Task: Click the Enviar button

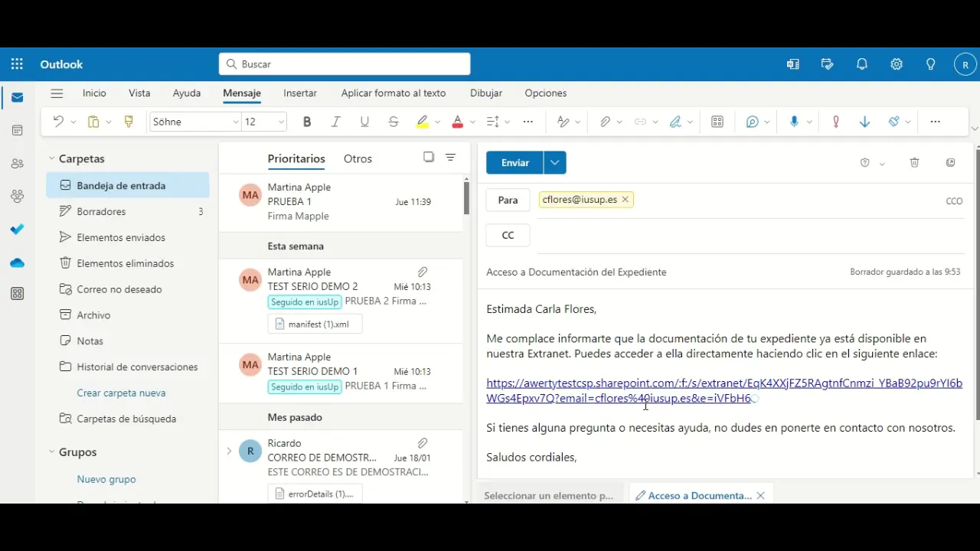Action: pyautogui.click(x=514, y=163)
